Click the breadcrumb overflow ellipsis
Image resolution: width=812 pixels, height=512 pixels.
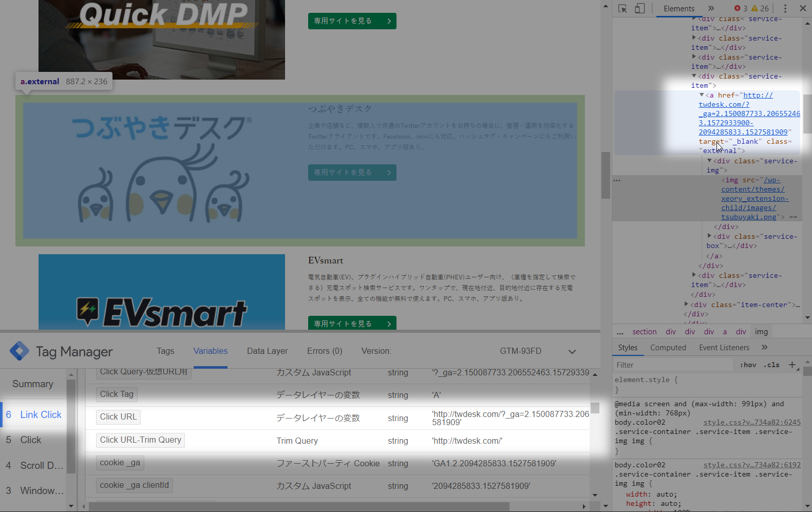coord(620,332)
